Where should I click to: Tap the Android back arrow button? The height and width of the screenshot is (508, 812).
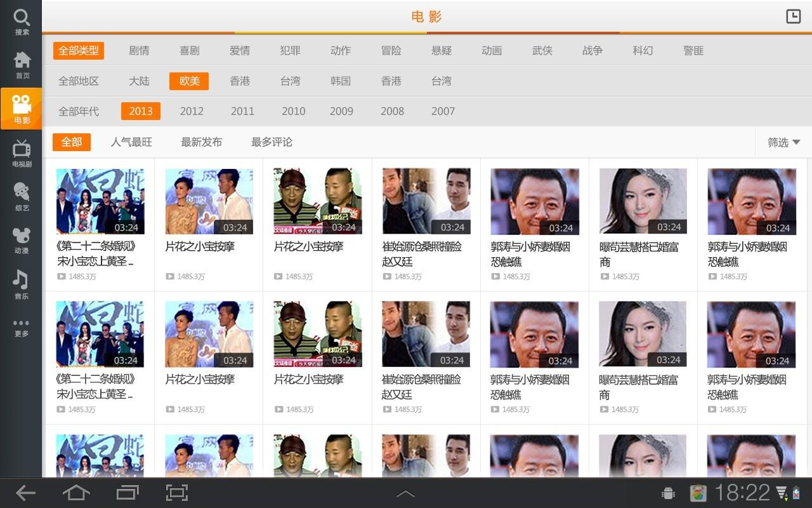[25, 493]
